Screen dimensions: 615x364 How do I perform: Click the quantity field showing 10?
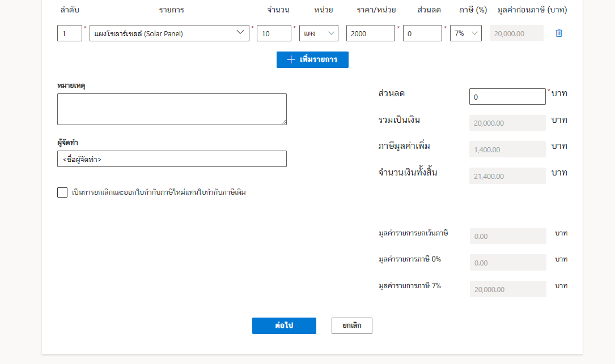pos(274,33)
